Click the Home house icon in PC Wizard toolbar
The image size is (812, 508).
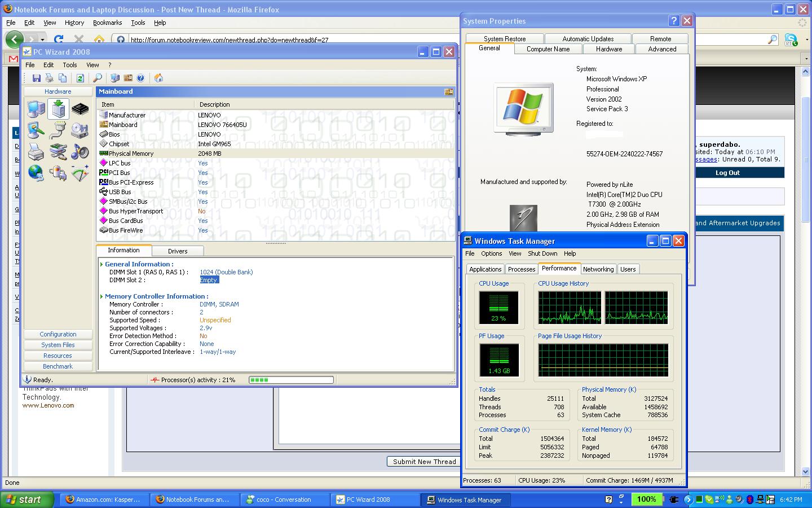pyautogui.click(x=158, y=78)
